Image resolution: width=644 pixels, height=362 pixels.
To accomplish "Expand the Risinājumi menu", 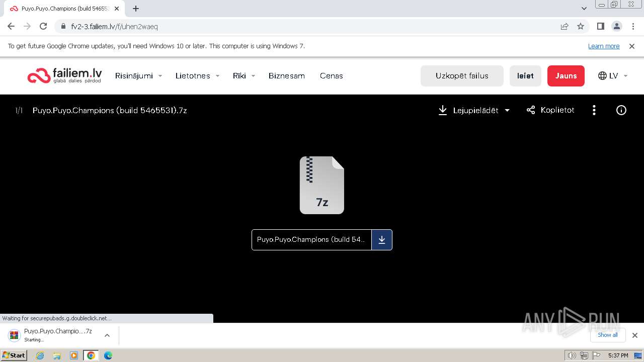I will [138, 76].
